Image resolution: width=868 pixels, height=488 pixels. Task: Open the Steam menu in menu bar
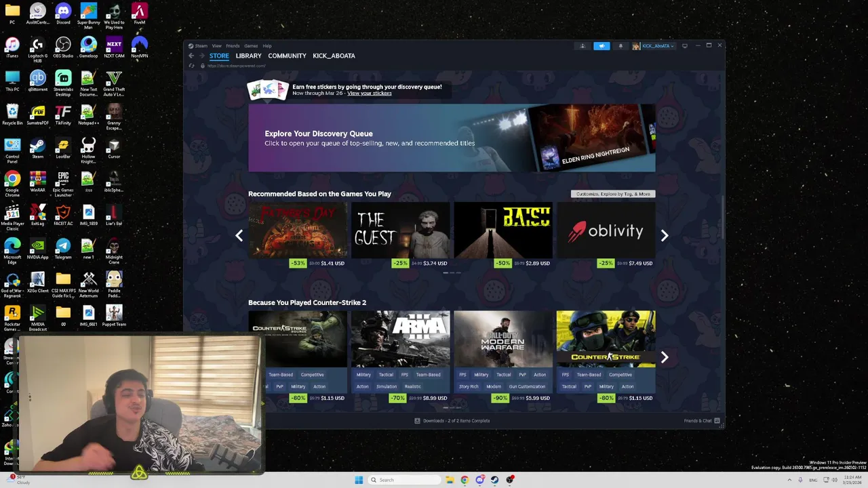[201, 46]
